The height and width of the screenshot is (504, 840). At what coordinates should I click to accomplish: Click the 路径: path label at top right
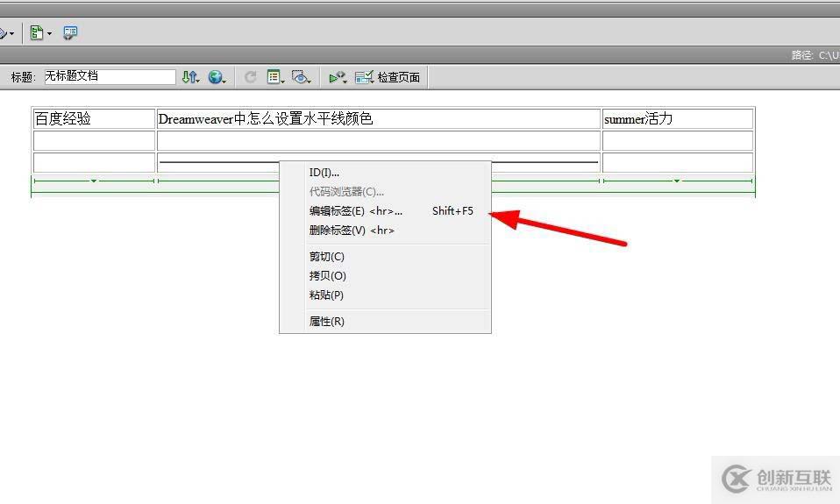[802, 54]
